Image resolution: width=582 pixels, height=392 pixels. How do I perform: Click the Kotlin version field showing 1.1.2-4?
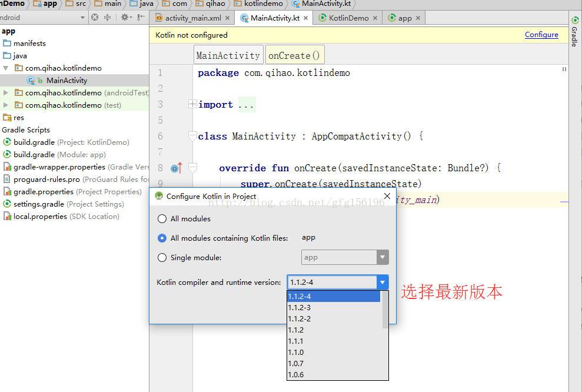coord(332,282)
